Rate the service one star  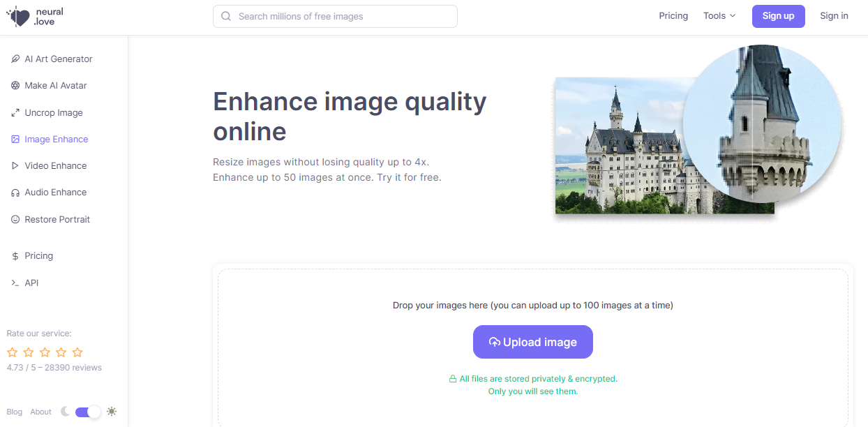point(13,352)
